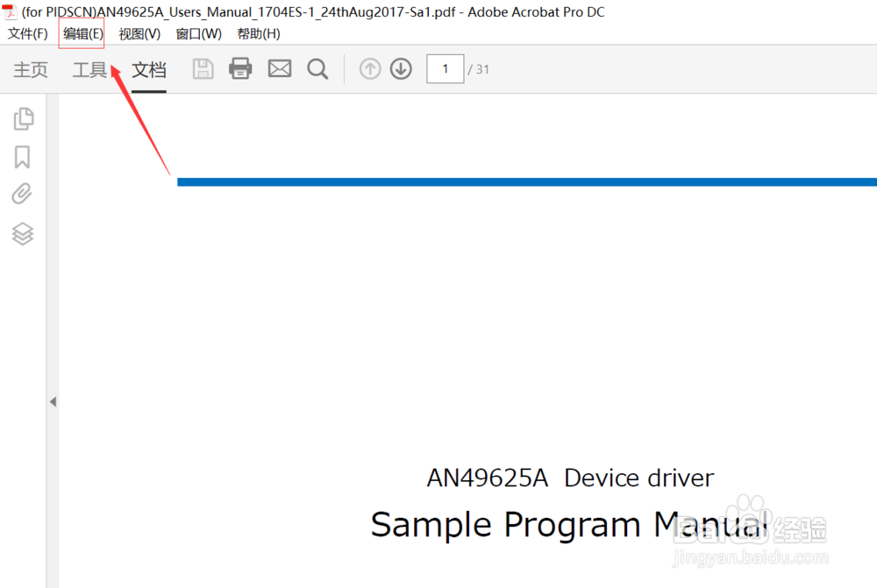Switch to the 主页 tab
The height and width of the screenshot is (588, 877).
[x=30, y=70]
